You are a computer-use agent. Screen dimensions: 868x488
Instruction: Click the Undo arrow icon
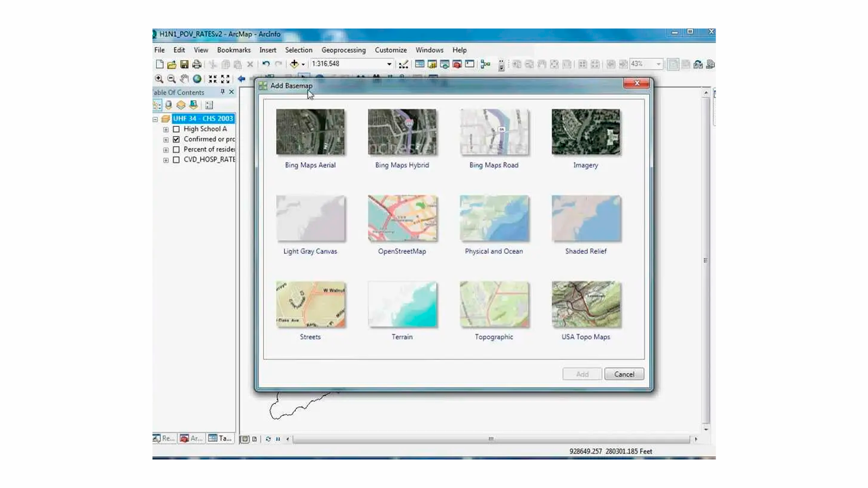pyautogui.click(x=266, y=64)
